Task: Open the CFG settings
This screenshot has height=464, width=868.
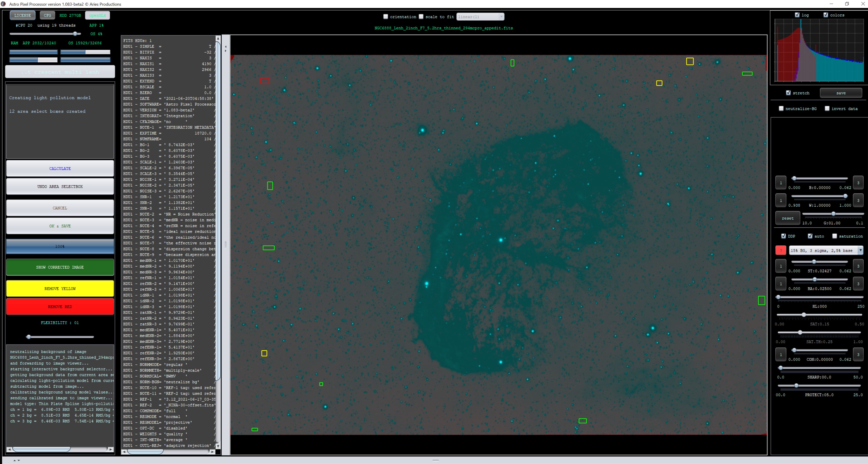Action: click(x=47, y=15)
